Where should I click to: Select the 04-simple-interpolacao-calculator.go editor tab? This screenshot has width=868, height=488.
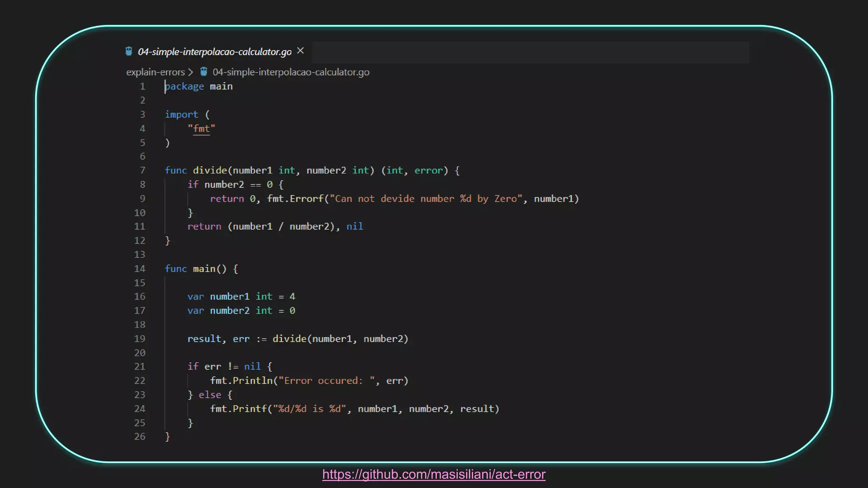[x=215, y=52]
